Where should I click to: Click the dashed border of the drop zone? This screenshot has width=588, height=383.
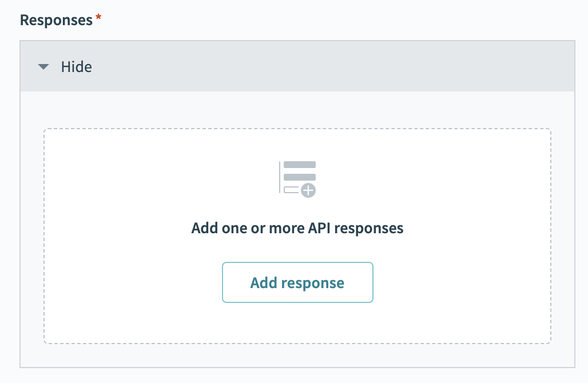point(297,129)
